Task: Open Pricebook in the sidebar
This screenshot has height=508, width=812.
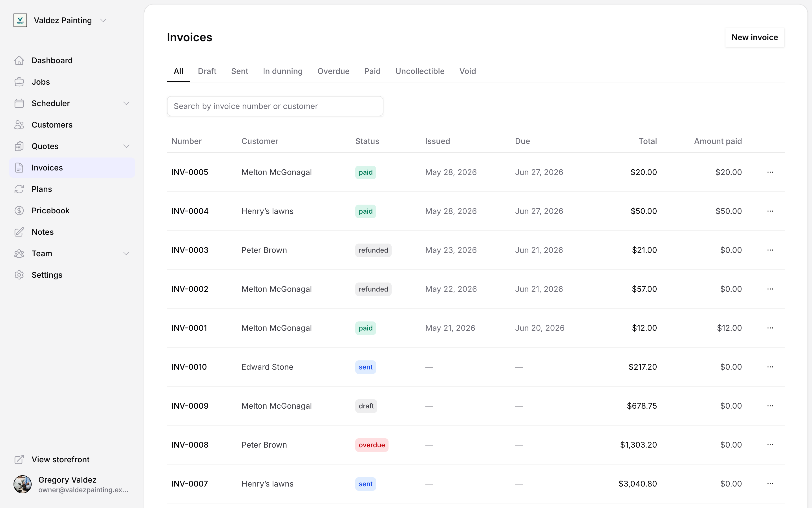Action: click(72, 211)
